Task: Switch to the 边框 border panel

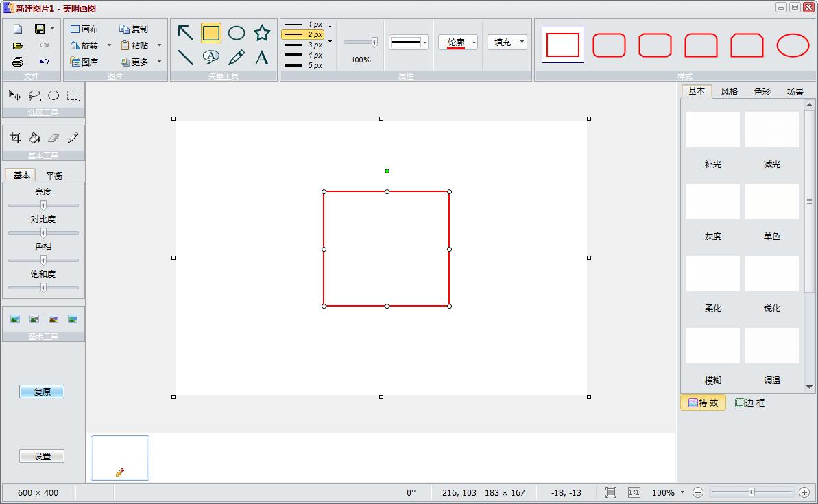Action: [749, 403]
